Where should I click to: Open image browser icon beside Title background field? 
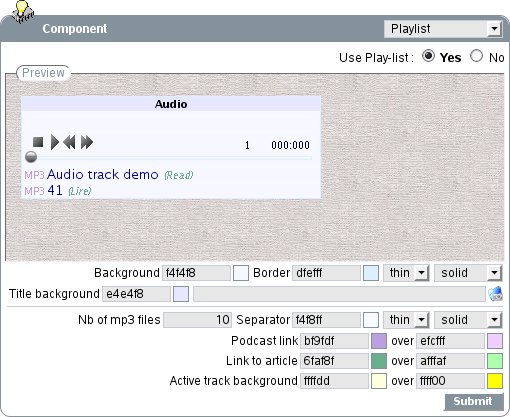pyautogui.click(x=495, y=294)
